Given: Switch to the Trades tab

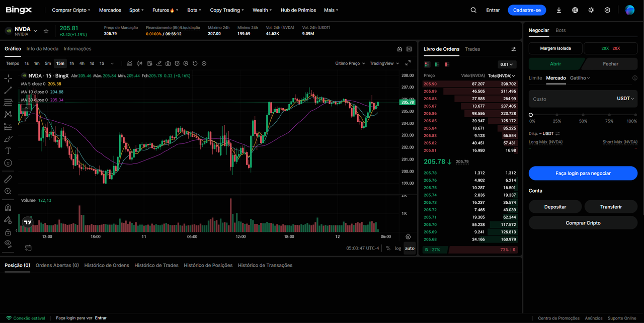Looking at the screenshot, I should pyautogui.click(x=472, y=49).
